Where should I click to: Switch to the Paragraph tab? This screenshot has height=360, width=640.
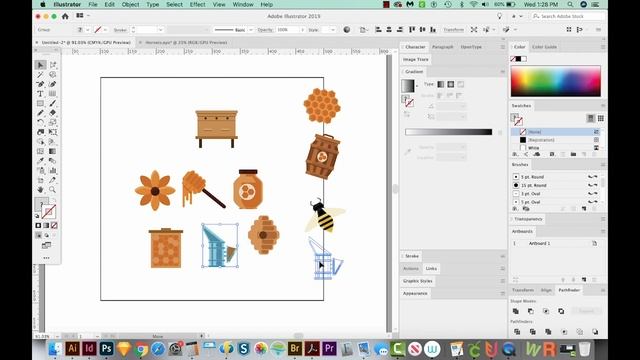coord(442,47)
